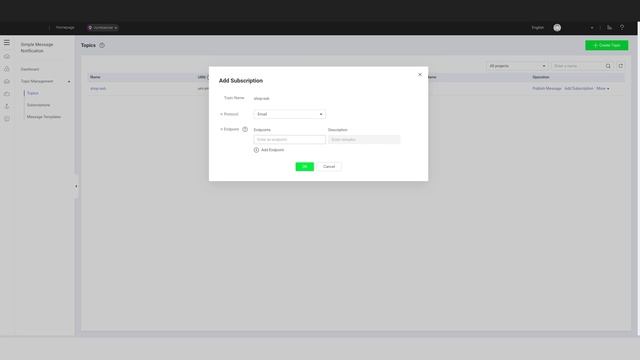This screenshot has width=640, height=360.
Task: Click the Cancel button in the dialog
Action: pyautogui.click(x=329, y=167)
